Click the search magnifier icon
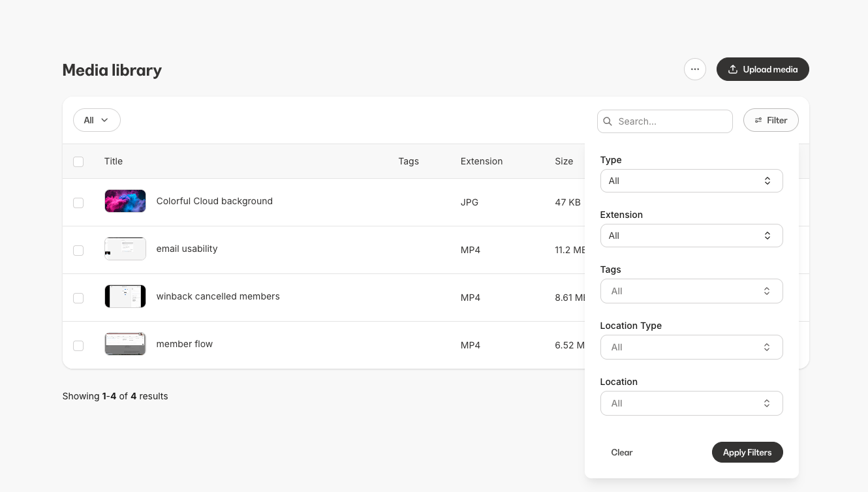The image size is (868, 492). tap(608, 121)
